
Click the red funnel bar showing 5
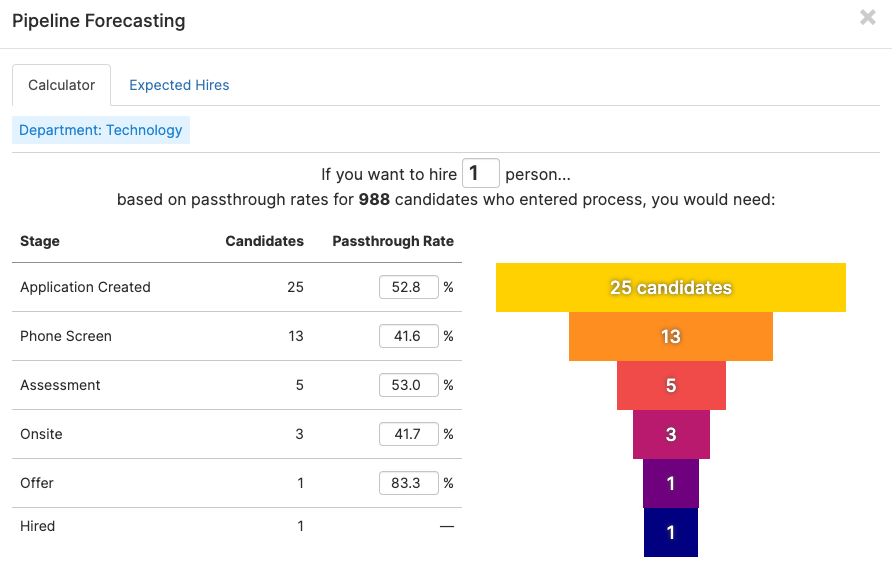point(671,386)
